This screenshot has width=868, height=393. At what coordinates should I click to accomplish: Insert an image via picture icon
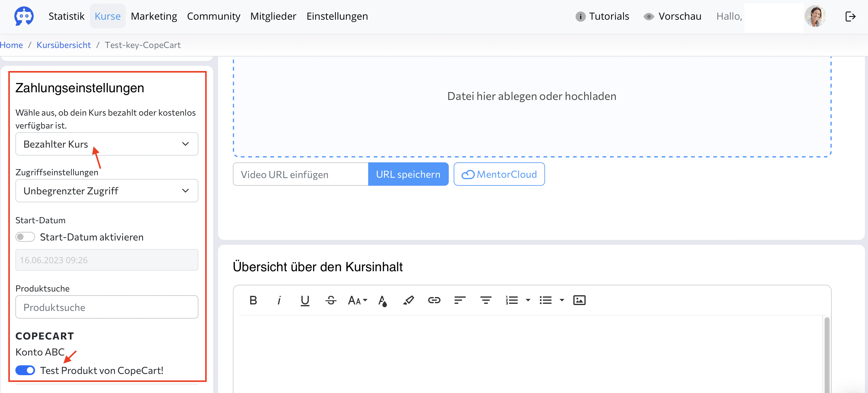[579, 300]
